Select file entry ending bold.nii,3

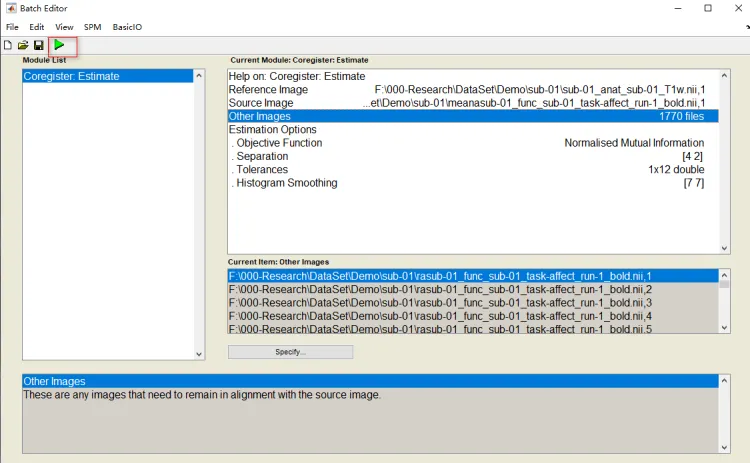pos(473,303)
